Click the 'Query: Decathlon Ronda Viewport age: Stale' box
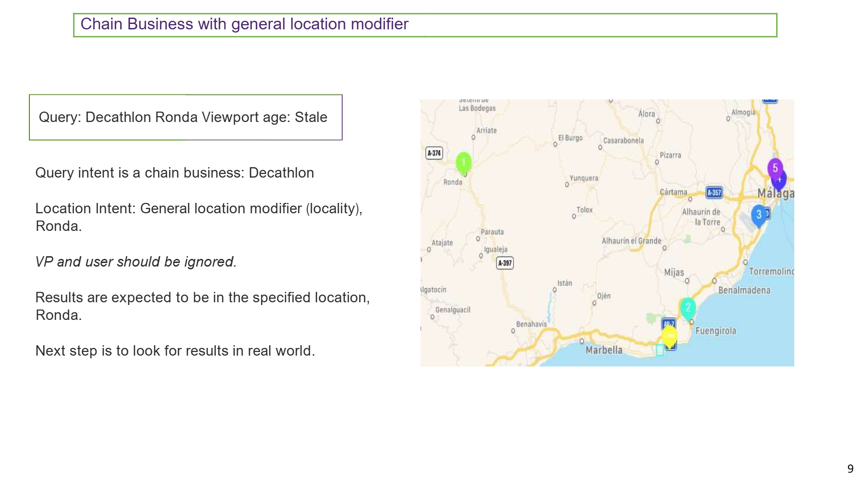The image size is (868, 488). tap(186, 117)
